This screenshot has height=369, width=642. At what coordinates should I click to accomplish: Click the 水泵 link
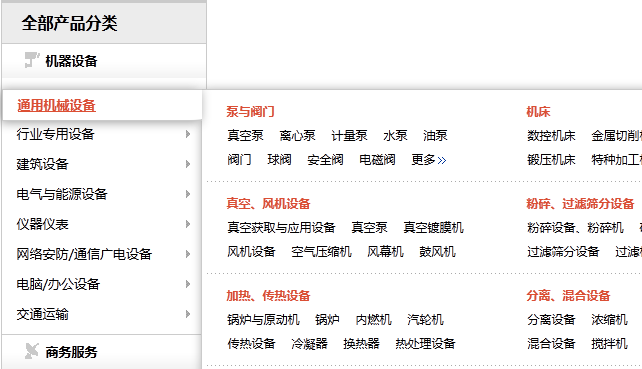(396, 136)
